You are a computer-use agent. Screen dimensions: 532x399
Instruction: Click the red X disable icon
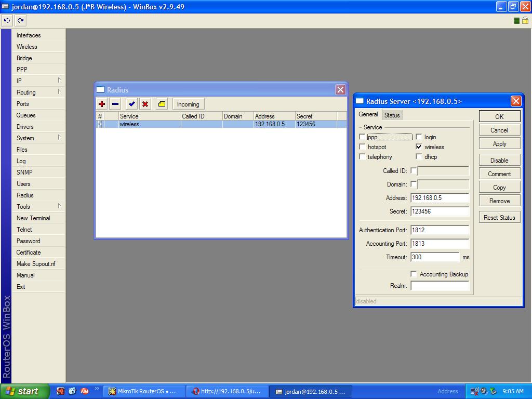point(145,104)
